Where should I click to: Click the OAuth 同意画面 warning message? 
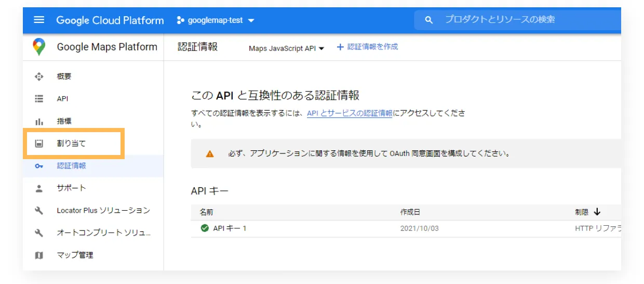tap(369, 154)
